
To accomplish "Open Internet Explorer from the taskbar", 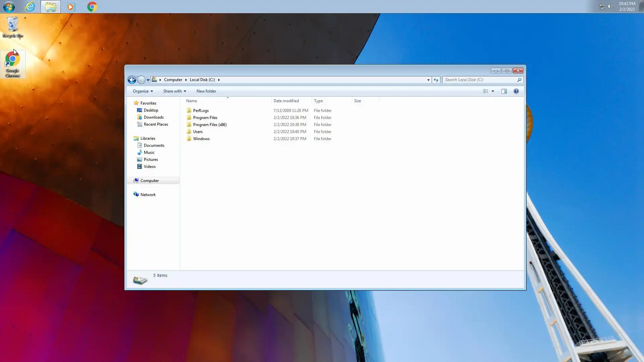I will click(30, 7).
